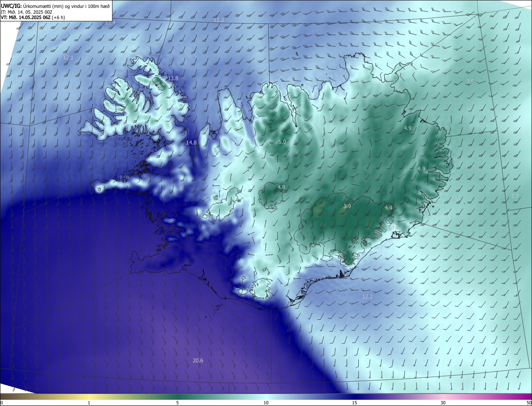Viewport: 532px width, 406px height.
Task: Click the color scale at the 15 label
Action: 355,403
